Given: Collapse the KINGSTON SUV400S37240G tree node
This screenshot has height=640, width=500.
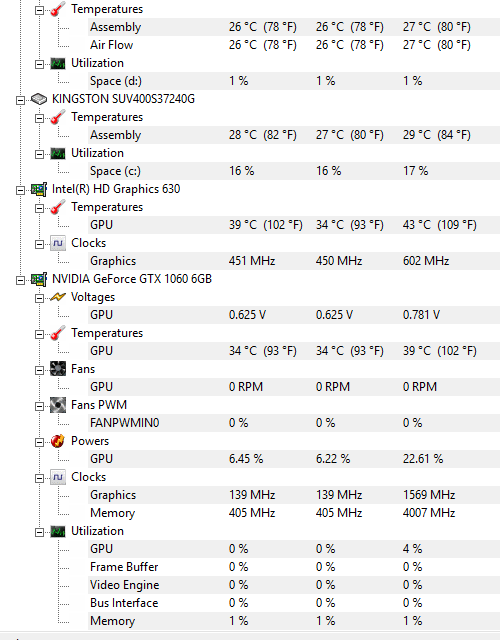Looking at the screenshot, I should (20, 100).
